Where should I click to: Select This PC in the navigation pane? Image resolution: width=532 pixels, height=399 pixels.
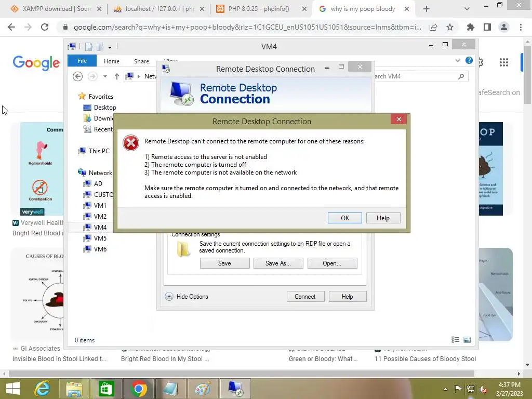(x=94, y=151)
